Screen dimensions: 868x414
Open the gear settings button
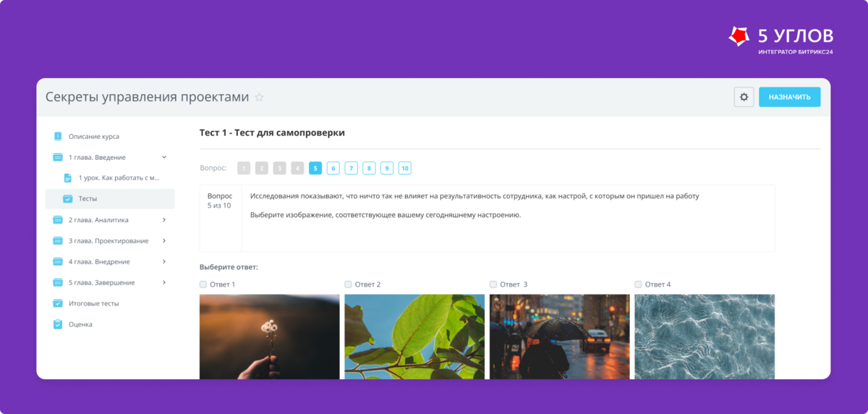(x=744, y=97)
